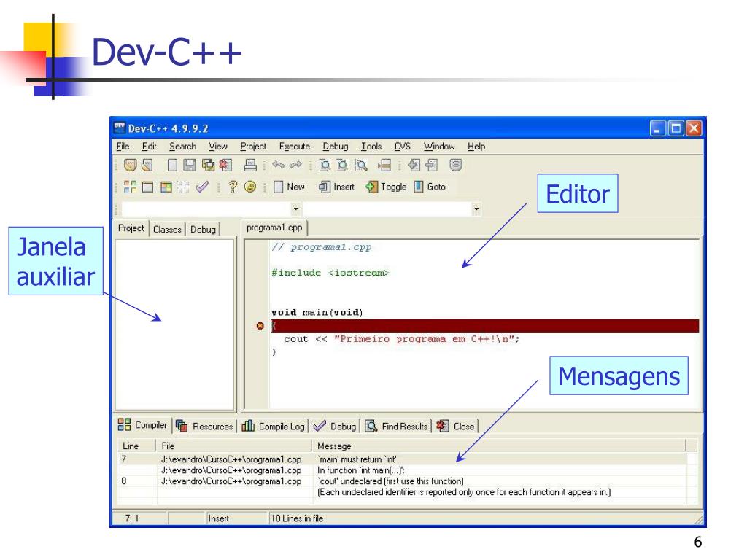Open the Tools menu
Screen dimensions: 747x560
pos(371,146)
